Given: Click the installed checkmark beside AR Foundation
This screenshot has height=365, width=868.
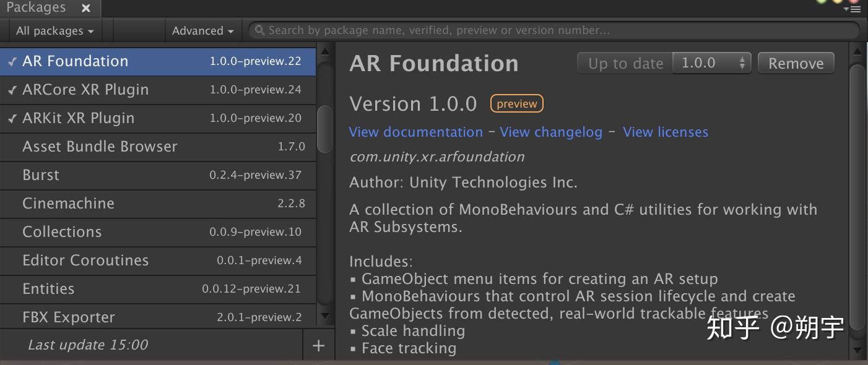Looking at the screenshot, I should 12,61.
